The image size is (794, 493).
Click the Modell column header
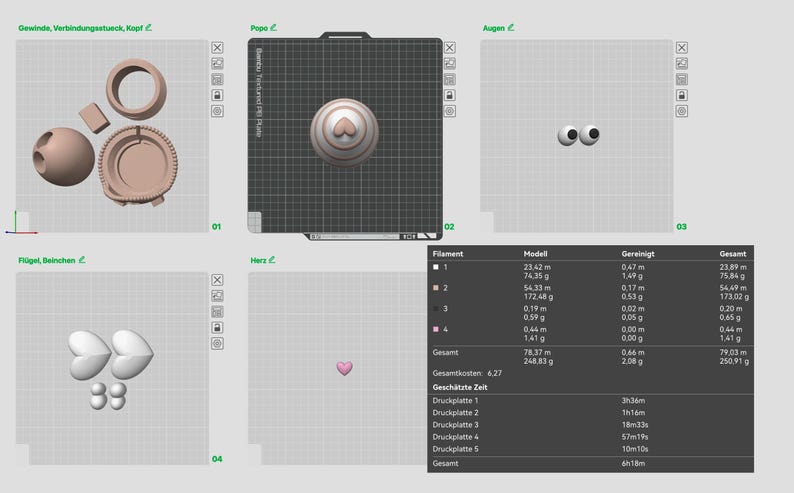click(535, 254)
